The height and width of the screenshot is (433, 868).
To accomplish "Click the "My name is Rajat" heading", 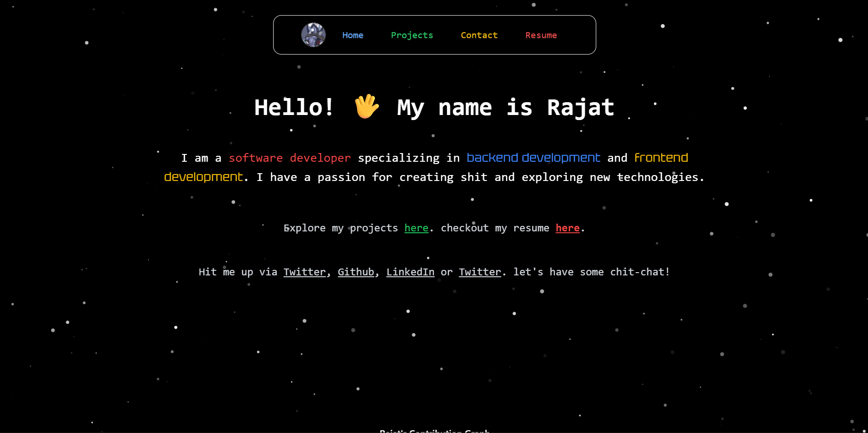I will [505, 108].
